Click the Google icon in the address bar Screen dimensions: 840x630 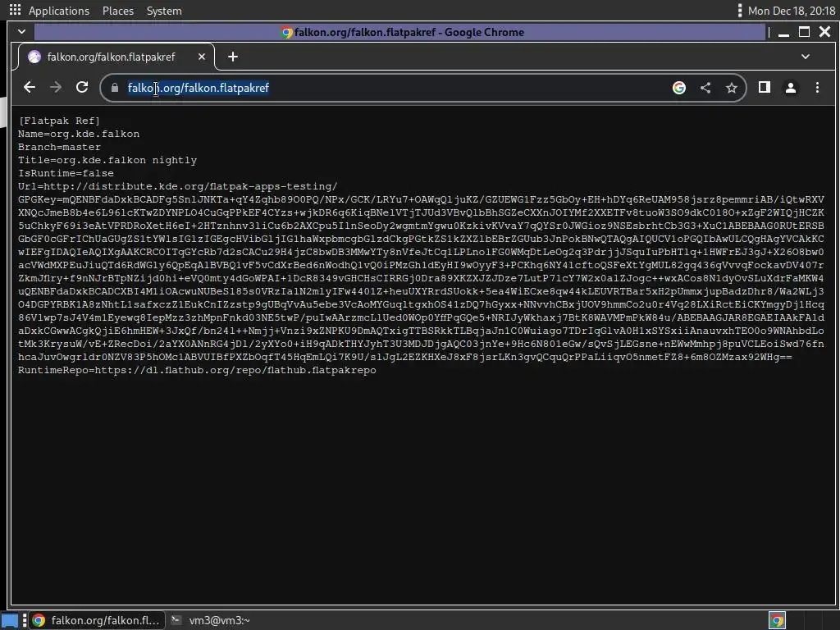click(x=678, y=88)
